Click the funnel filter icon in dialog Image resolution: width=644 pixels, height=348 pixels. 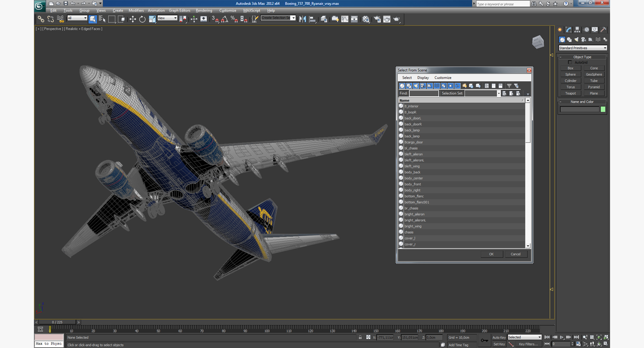click(509, 86)
